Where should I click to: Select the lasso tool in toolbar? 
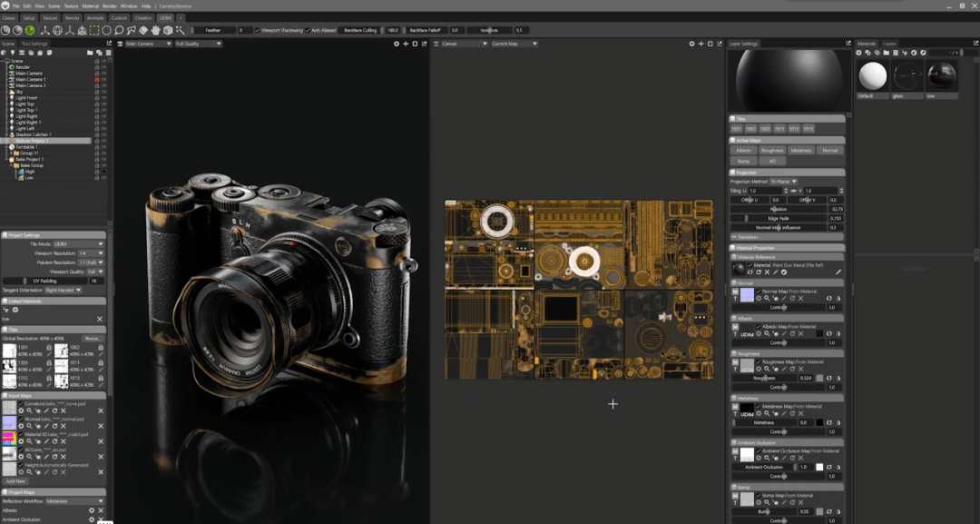[119, 30]
